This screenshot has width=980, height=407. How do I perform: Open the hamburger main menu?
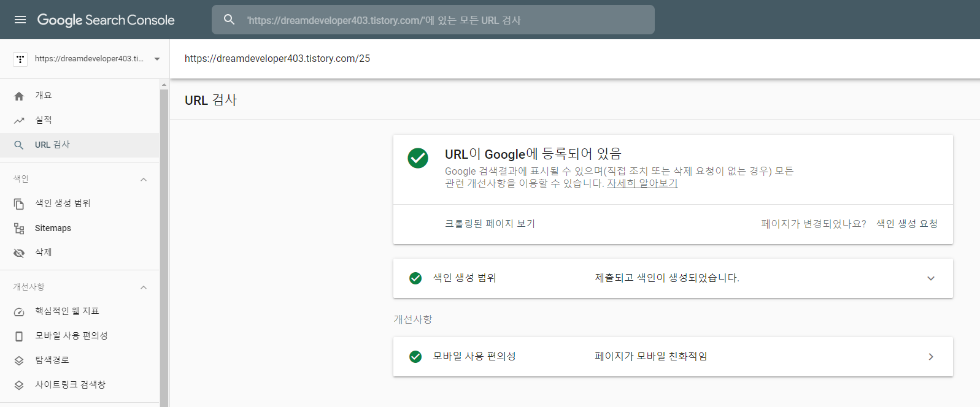(x=20, y=20)
